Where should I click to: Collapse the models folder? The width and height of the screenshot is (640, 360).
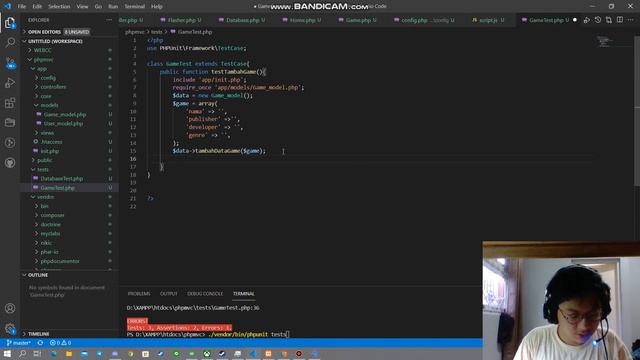coord(70,105)
